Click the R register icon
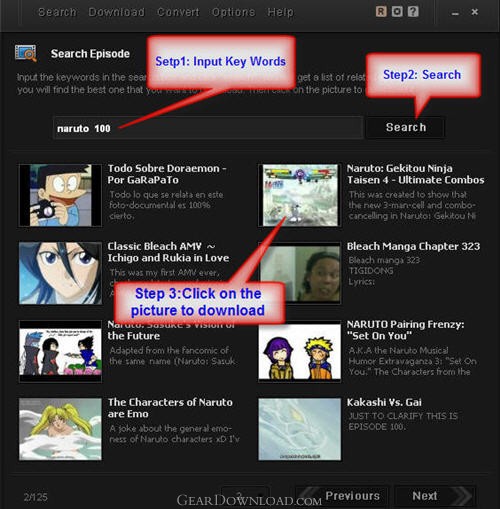Screen dimensions: 500x509 pos(381,12)
